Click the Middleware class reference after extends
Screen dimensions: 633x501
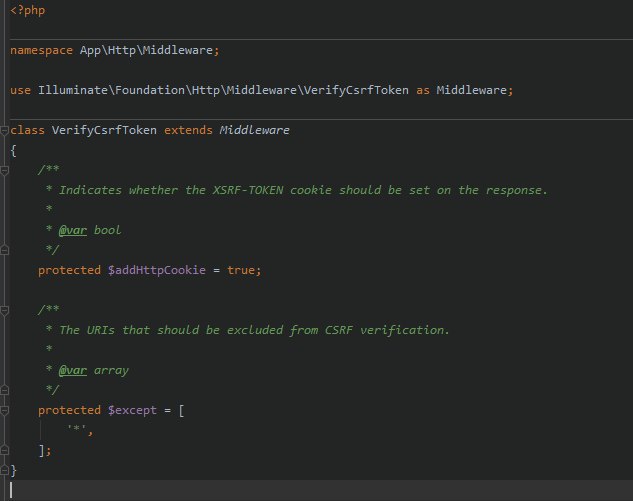point(254,130)
